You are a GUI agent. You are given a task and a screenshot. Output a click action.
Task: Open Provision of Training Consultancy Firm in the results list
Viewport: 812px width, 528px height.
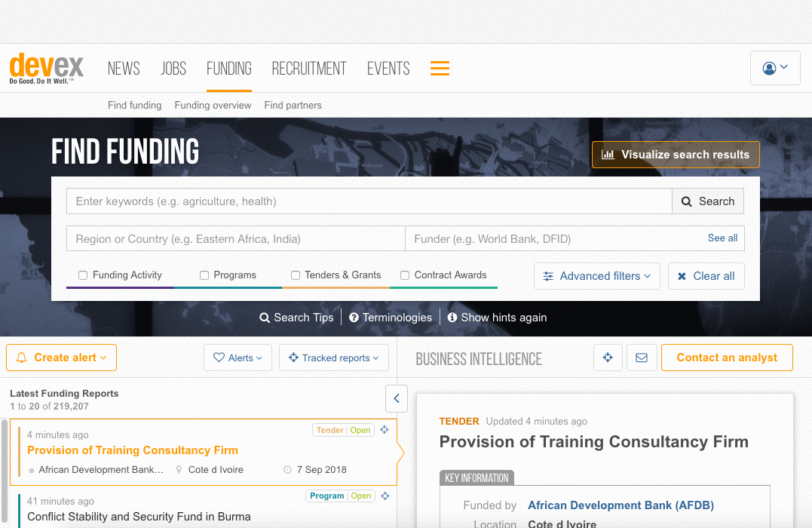pyautogui.click(x=133, y=450)
